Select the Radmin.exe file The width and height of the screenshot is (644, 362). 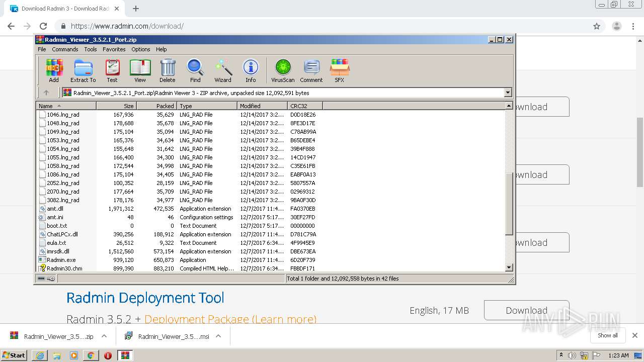[x=61, y=260]
